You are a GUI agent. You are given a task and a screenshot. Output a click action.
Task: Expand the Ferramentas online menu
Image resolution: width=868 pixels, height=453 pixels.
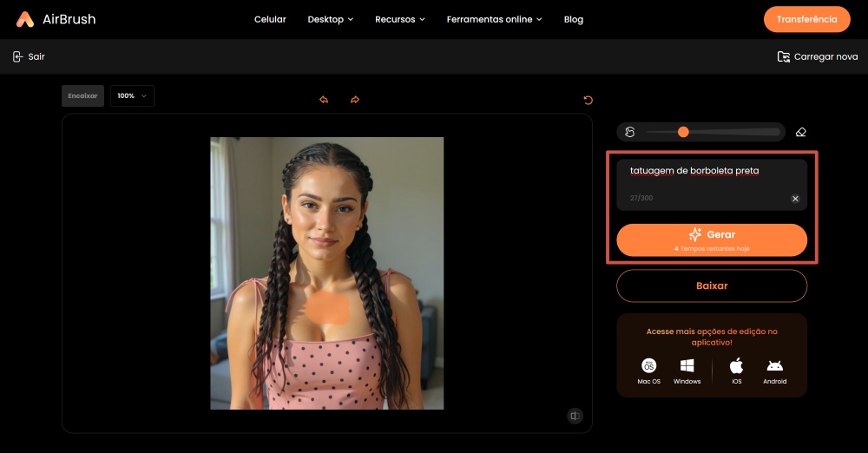point(495,19)
